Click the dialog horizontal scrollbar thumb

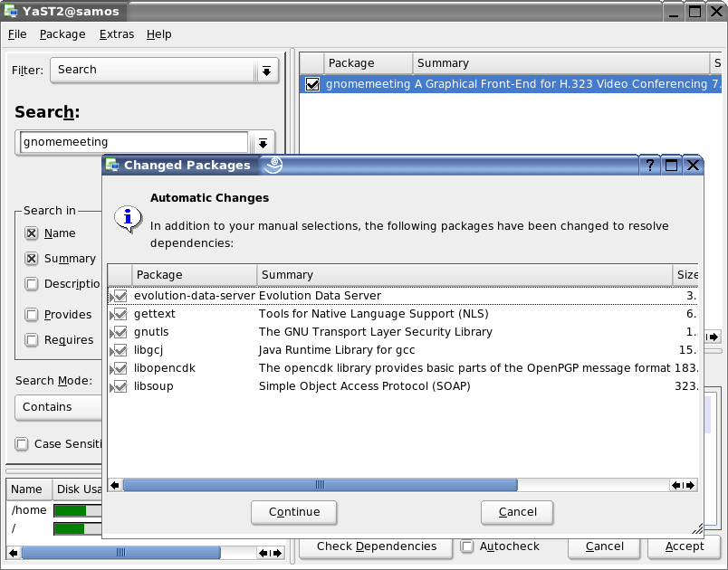320,485
